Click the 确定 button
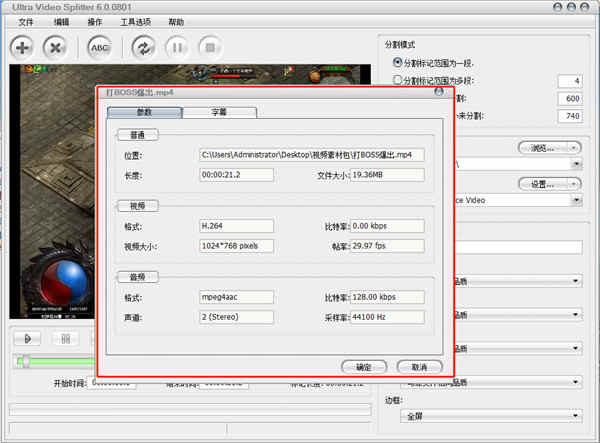The height and width of the screenshot is (443, 600). click(364, 367)
